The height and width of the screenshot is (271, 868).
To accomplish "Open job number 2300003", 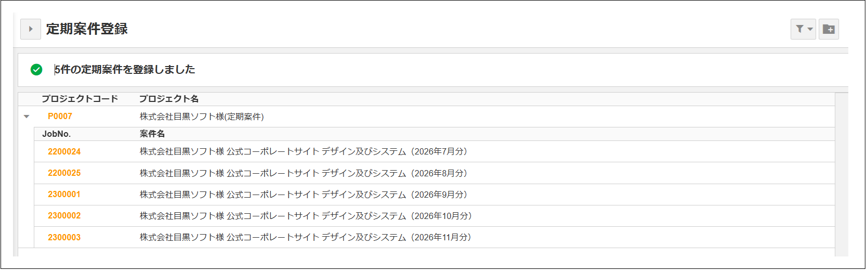I will click(x=64, y=238).
